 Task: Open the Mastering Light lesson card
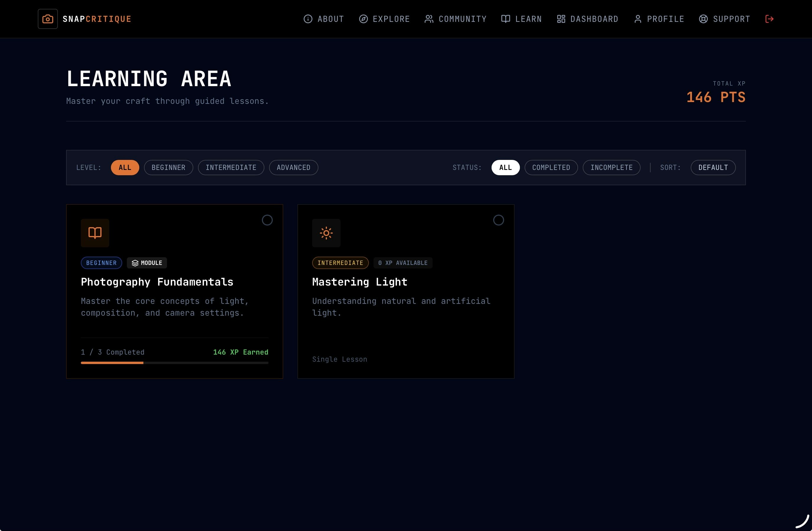[406, 291]
